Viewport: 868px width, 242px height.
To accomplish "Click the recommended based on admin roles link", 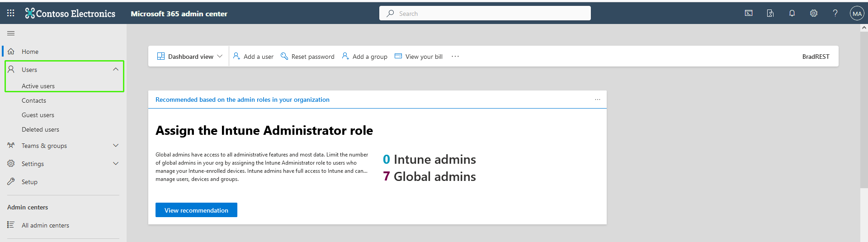I will tap(242, 100).
